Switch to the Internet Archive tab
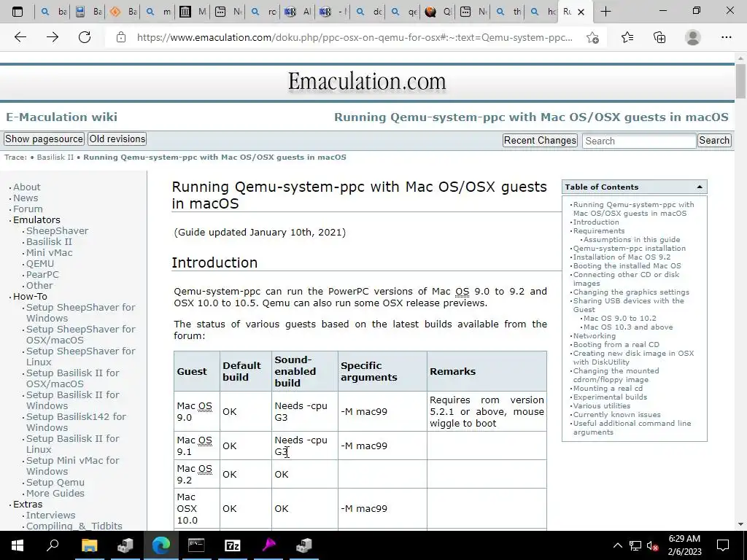Viewport: 747px width, 560px height. [193, 12]
